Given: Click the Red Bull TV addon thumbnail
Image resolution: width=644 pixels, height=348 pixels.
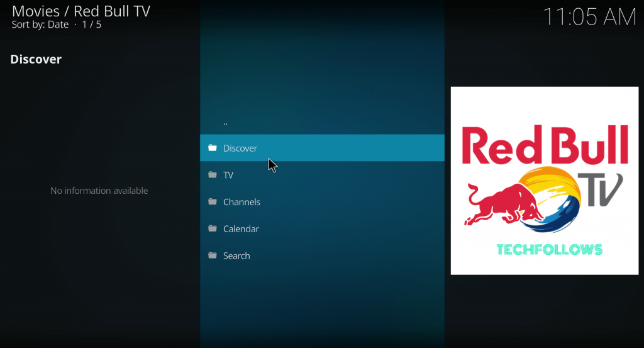Looking at the screenshot, I should (545, 181).
